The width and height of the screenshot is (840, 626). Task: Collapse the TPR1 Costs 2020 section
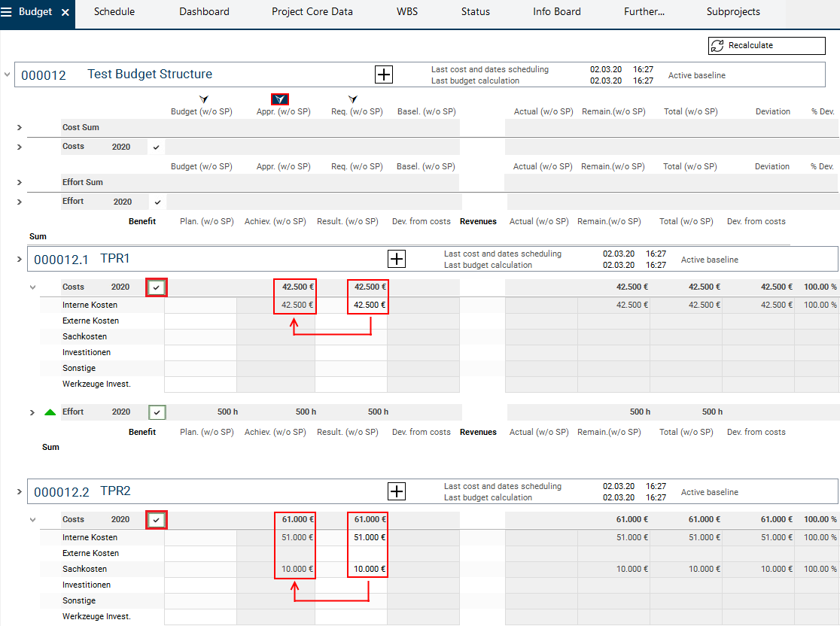32,287
